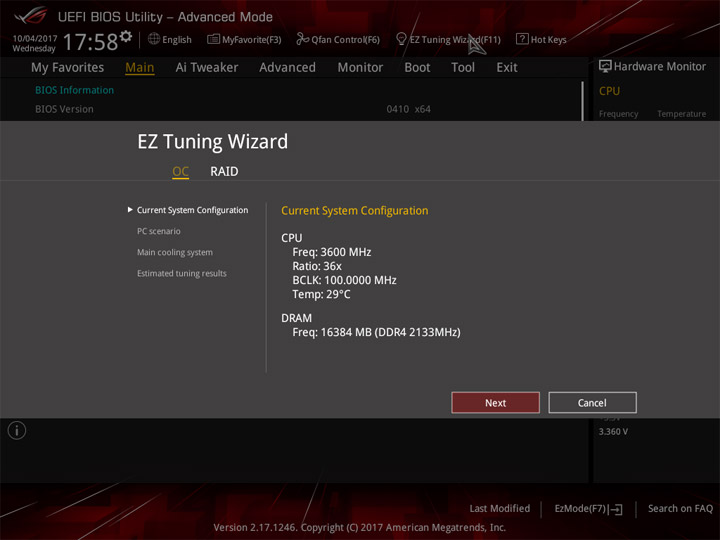720x540 pixels.
Task: Switch to EzMode(F7)
Action: (x=588, y=509)
